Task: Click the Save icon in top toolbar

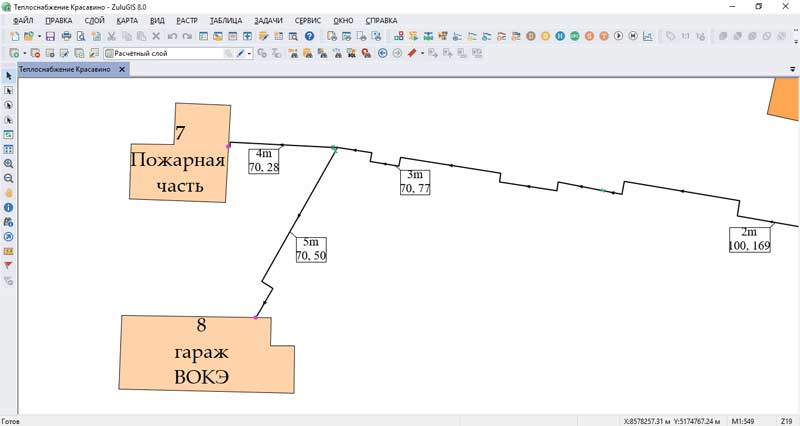Action: (x=50, y=36)
